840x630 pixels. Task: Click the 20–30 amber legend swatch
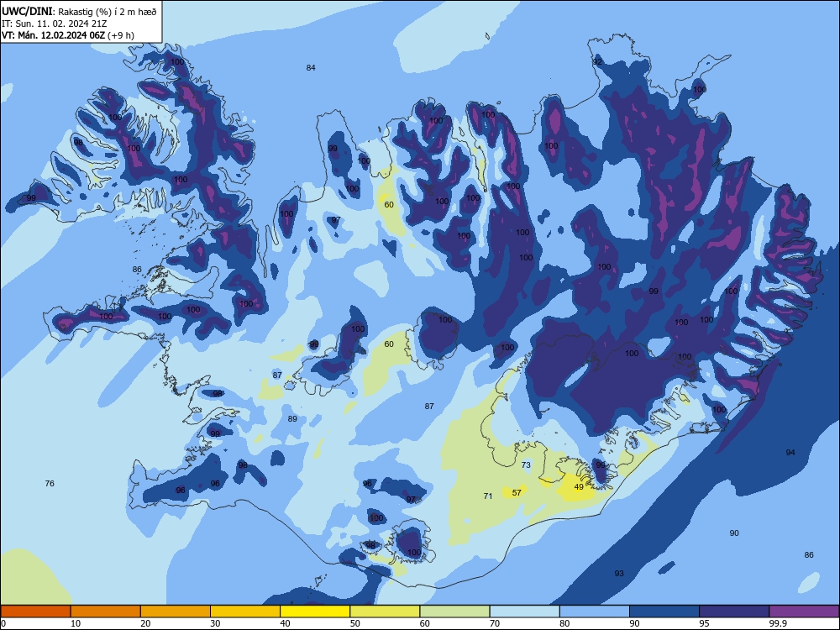click(176, 612)
